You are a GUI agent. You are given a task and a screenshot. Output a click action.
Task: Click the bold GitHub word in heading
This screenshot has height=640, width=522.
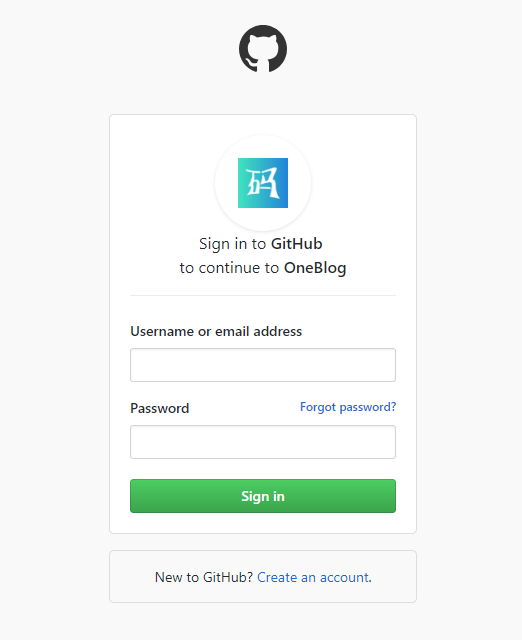[297, 244]
